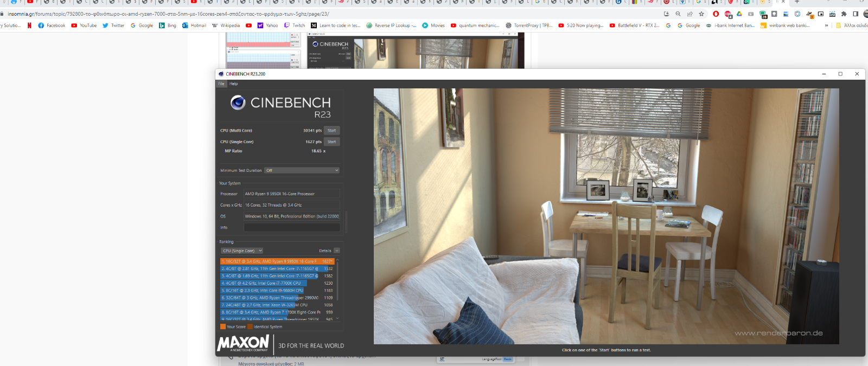
Task: Start the CPU Multi Core test
Action: click(x=331, y=130)
